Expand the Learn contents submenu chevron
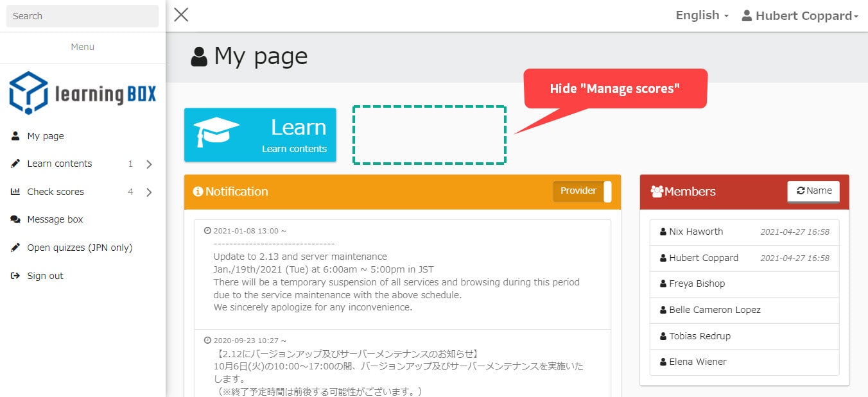Image resolution: width=868 pixels, height=397 pixels. pyautogui.click(x=149, y=164)
